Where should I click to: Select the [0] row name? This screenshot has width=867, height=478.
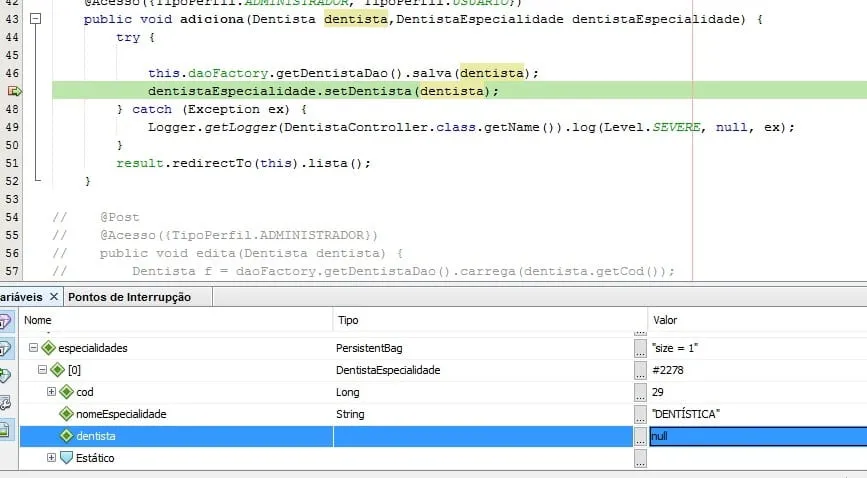[74, 370]
